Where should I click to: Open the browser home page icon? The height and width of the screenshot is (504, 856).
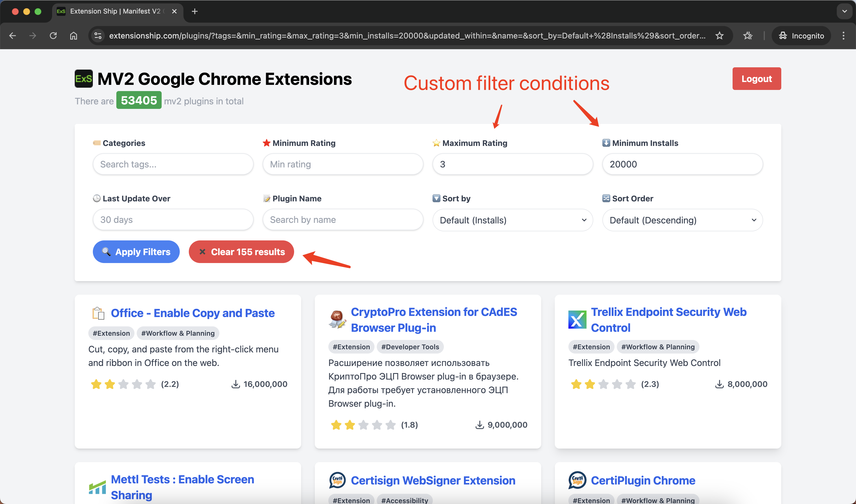click(73, 36)
